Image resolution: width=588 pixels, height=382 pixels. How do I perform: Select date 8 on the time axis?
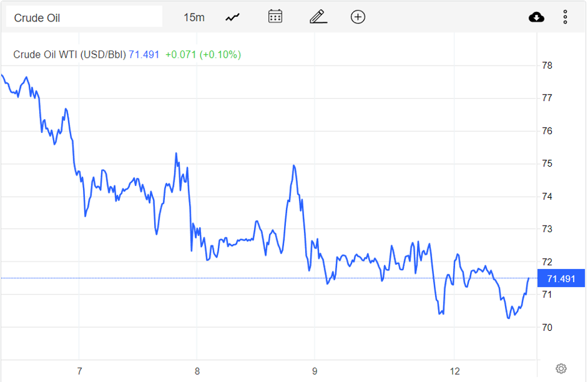[x=197, y=370]
